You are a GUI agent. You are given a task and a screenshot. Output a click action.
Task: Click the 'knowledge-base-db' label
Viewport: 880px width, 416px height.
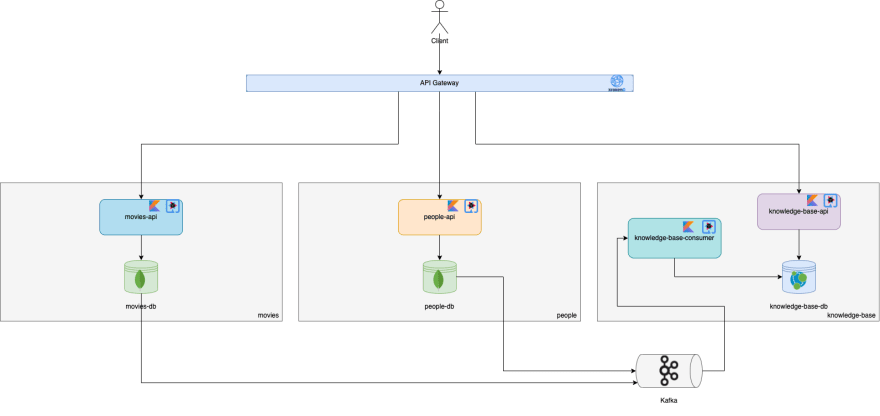[x=799, y=307]
